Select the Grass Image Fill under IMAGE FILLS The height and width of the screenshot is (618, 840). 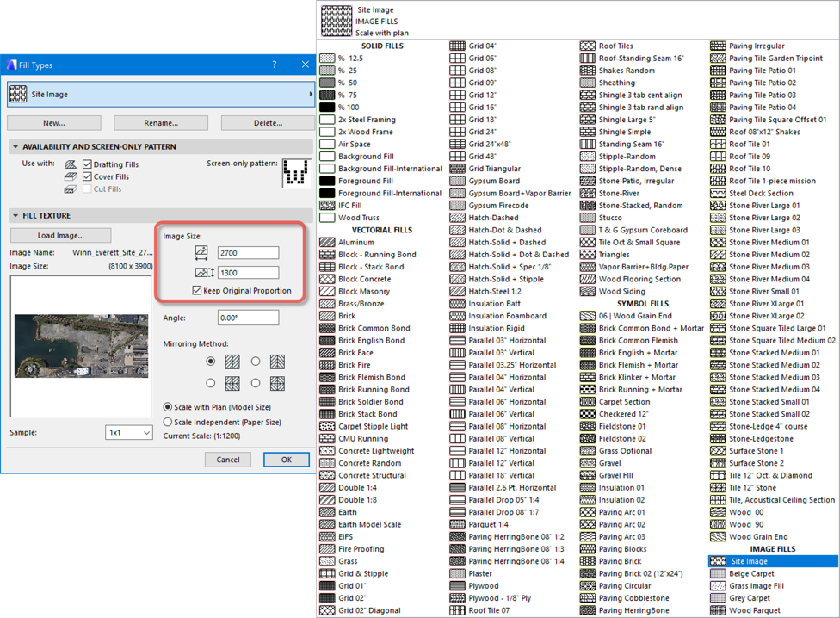[762, 585]
